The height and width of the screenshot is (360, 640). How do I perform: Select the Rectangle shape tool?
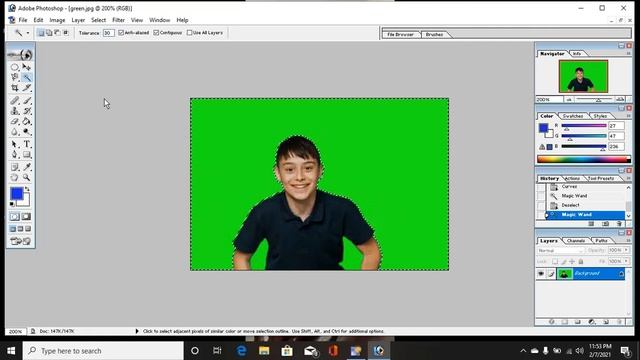(x=27, y=155)
